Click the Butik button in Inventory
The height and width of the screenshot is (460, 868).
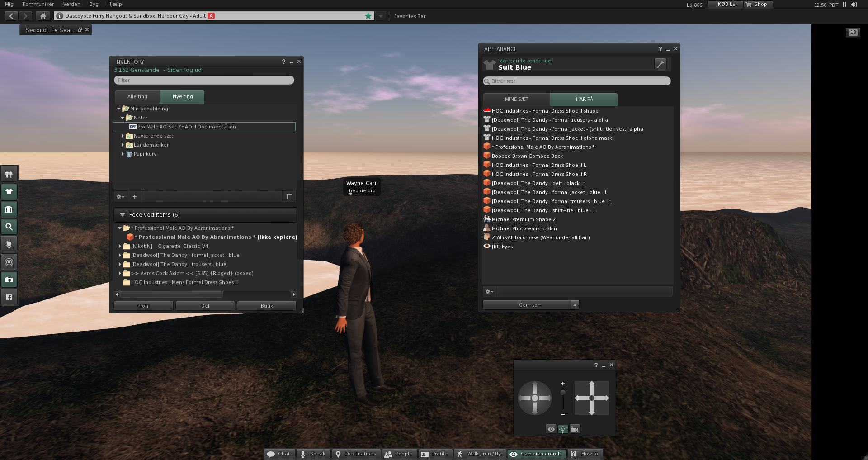point(267,306)
